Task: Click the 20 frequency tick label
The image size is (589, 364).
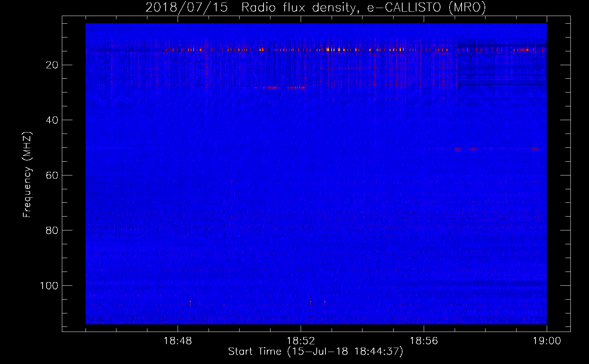Action: [52, 65]
